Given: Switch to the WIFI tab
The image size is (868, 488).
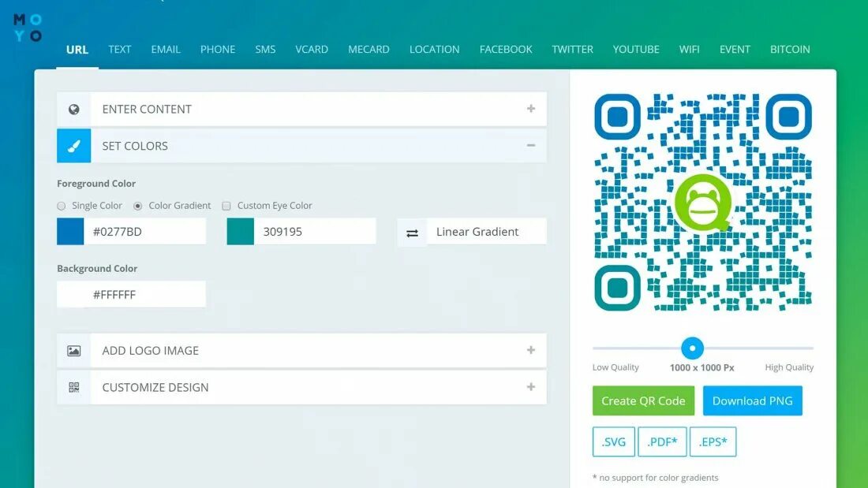Looking at the screenshot, I should pyautogui.click(x=689, y=49).
